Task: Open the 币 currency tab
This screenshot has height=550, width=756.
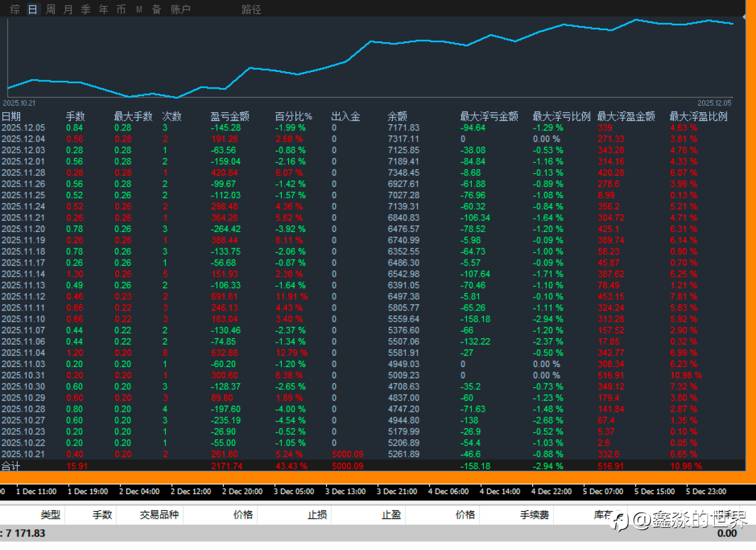Action: pyautogui.click(x=121, y=9)
